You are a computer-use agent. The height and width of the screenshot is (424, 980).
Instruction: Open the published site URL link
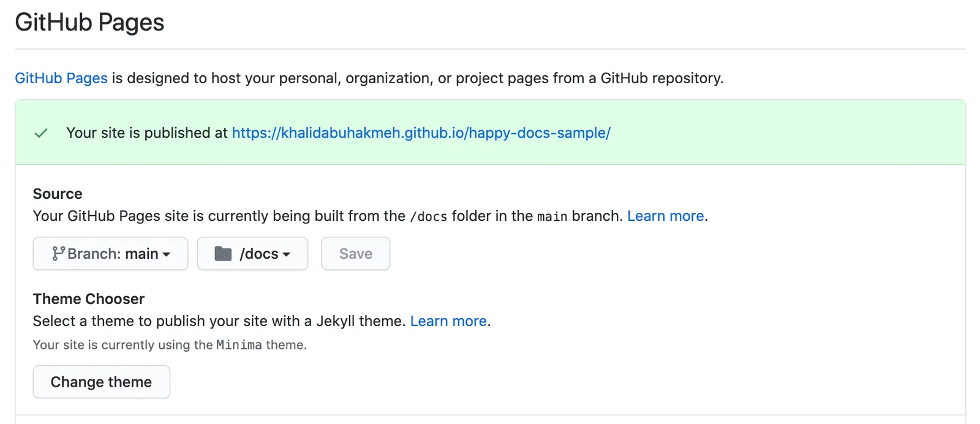pos(421,133)
